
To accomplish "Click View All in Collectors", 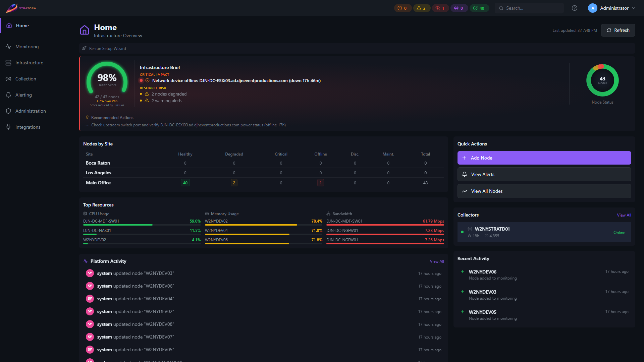I will pyautogui.click(x=624, y=215).
